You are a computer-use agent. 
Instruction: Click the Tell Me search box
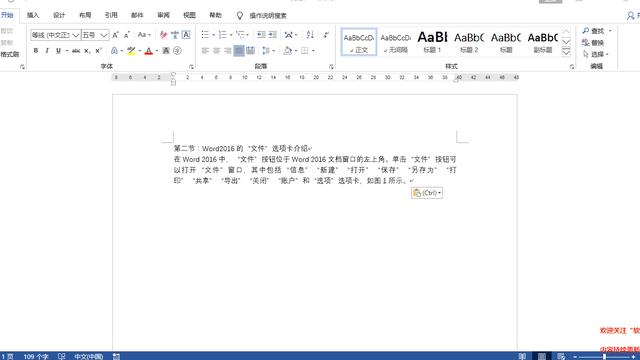268,16
